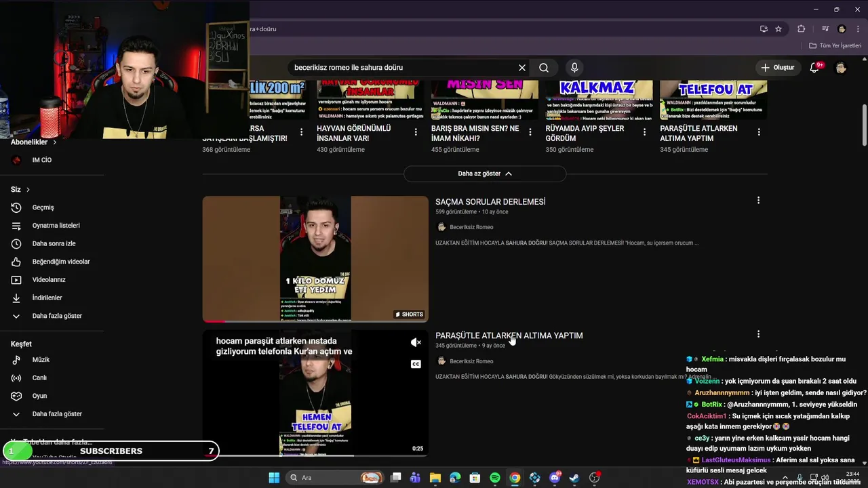The width and height of the screenshot is (868, 488).
Task: Open File Explorer from taskbar
Action: (x=435, y=478)
